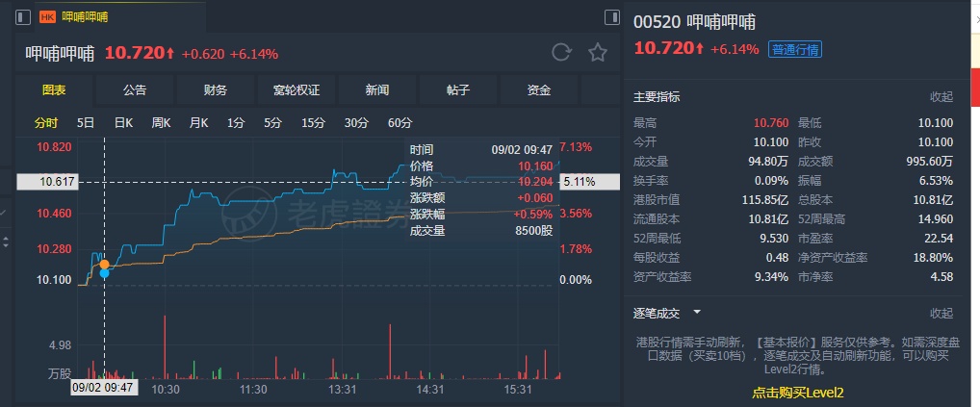
Task: Click the 最低 value in 主要指标
Action: pyautogui.click(x=936, y=123)
